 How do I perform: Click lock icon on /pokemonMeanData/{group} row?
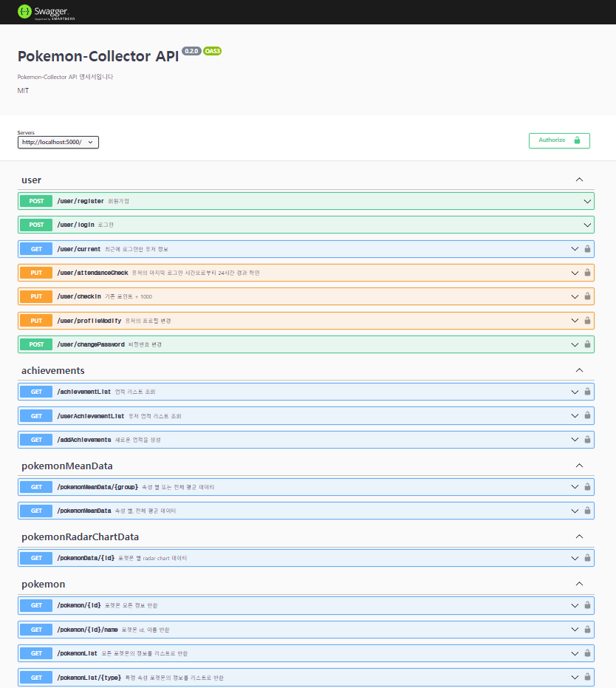pos(587,486)
